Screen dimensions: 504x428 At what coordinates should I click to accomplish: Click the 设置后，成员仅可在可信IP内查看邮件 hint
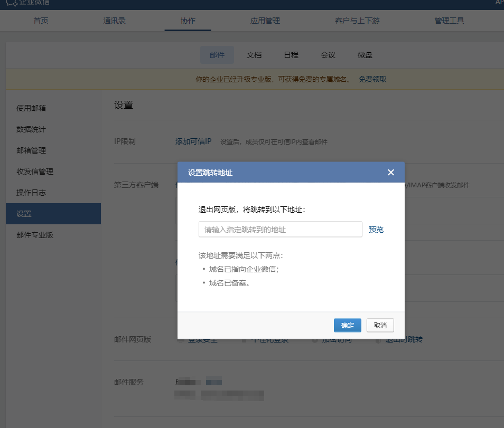point(274,142)
